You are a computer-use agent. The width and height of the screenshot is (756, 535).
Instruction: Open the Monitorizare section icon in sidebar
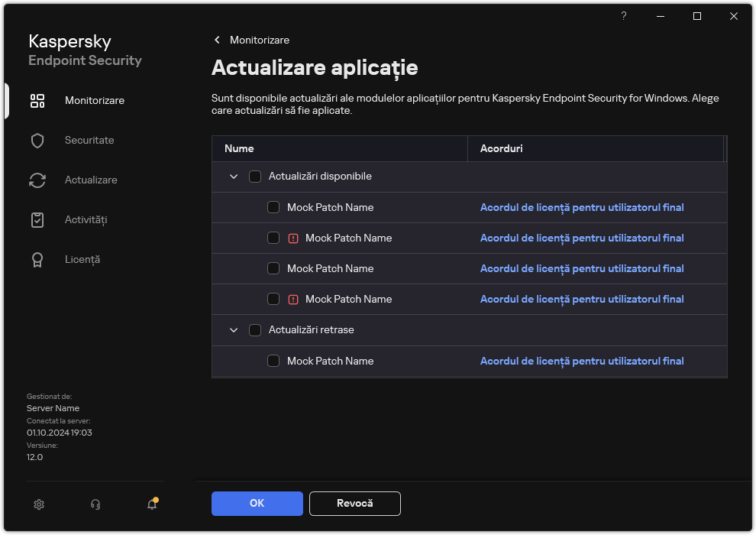pos(37,100)
